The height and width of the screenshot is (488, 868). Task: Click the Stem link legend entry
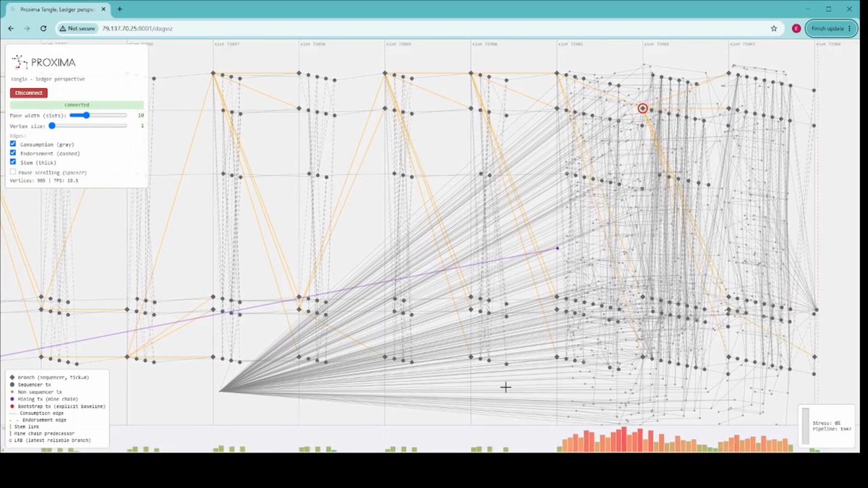click(24, 427)
